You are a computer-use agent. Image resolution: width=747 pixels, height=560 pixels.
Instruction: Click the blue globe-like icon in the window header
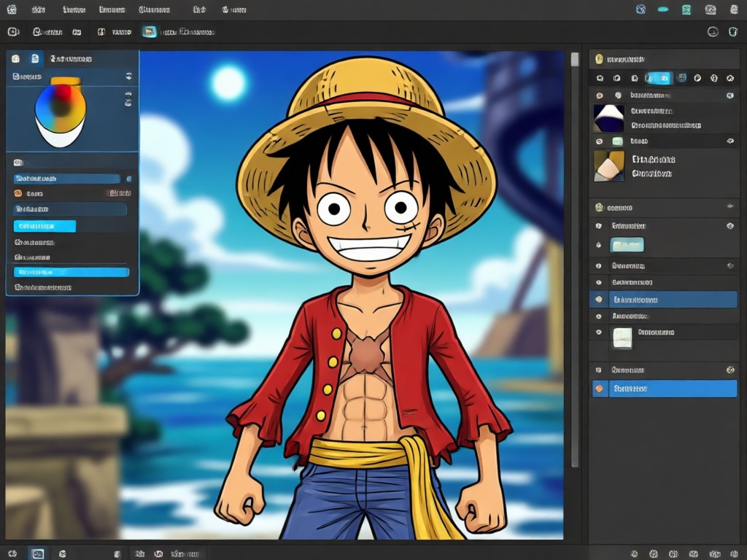pyautogui.click(x=641, y=9)
